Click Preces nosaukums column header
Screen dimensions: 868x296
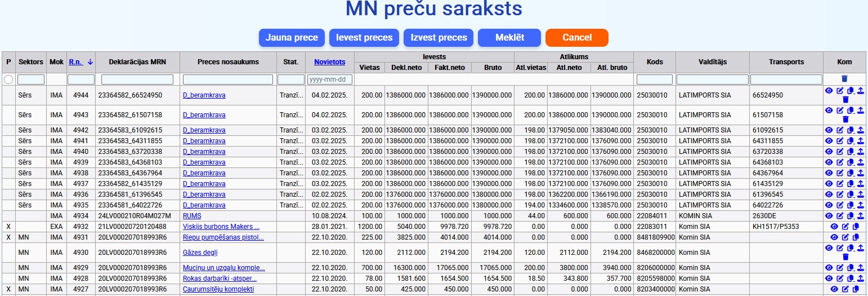[228, 62]
